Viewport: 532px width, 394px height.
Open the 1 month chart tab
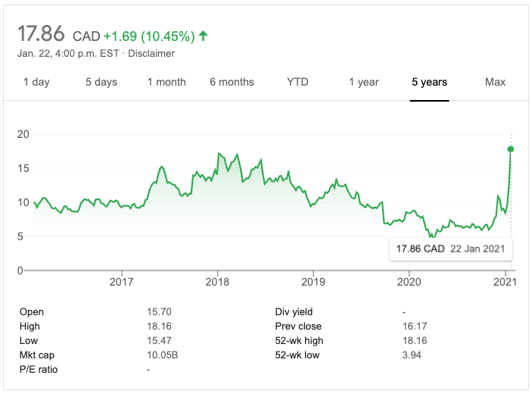tap(166, 82)
